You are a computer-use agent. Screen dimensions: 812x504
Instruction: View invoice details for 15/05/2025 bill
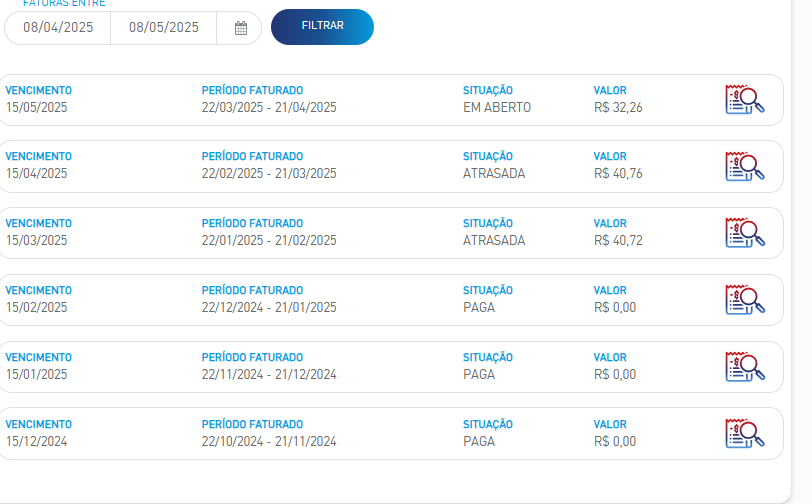pos(745,99)
